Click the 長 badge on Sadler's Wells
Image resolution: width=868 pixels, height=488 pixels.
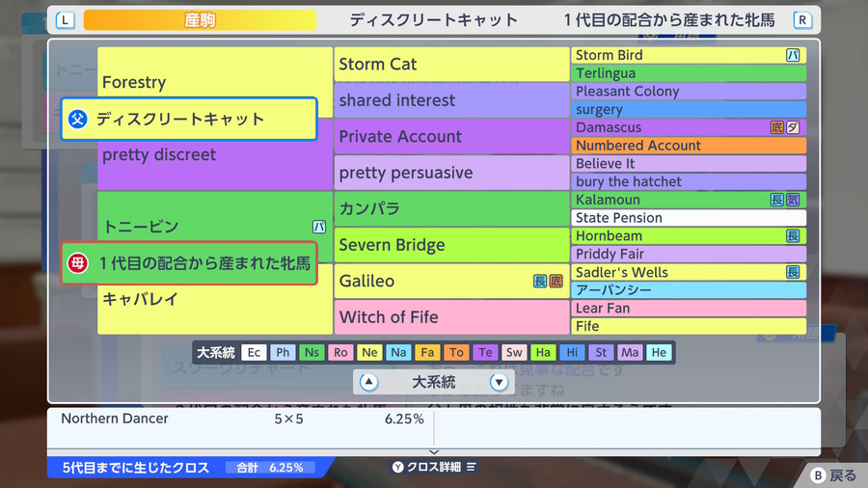point(793,272)
